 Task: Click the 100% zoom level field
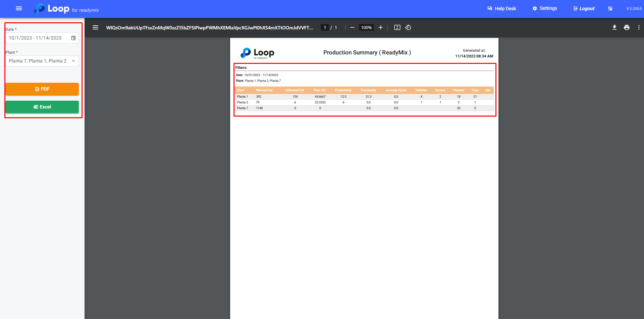(x=366, y=27)
